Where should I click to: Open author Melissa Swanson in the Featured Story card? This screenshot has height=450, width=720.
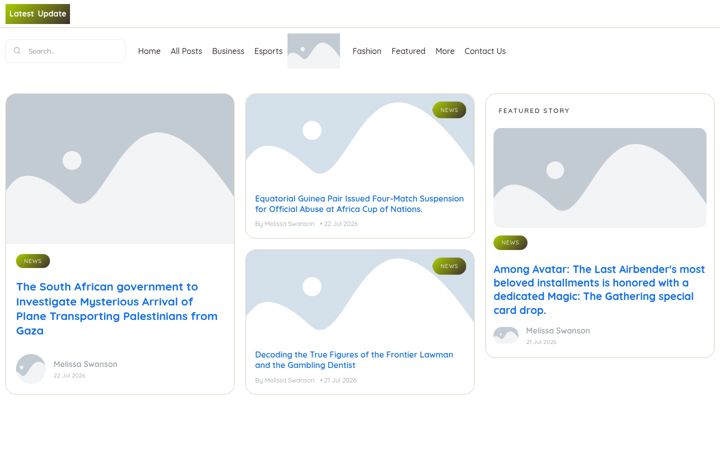558,331
